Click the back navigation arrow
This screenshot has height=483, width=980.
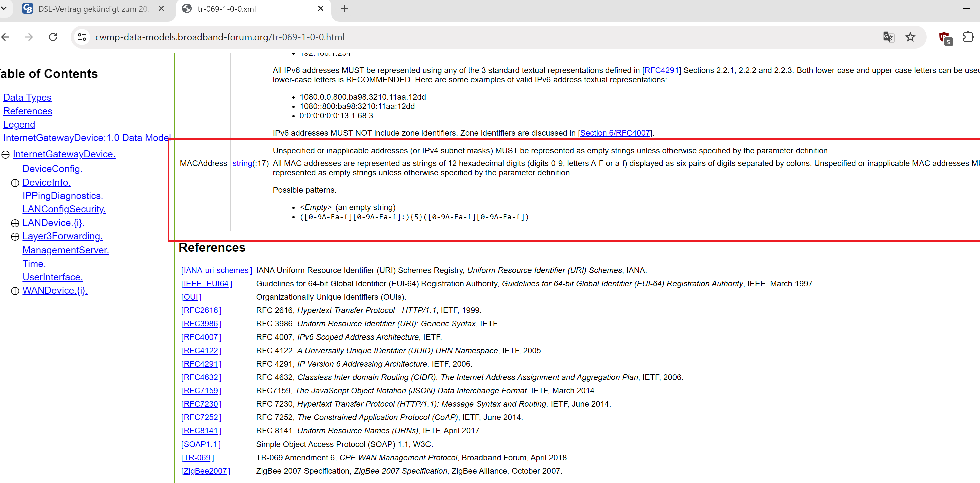click(x=5, y=37)
